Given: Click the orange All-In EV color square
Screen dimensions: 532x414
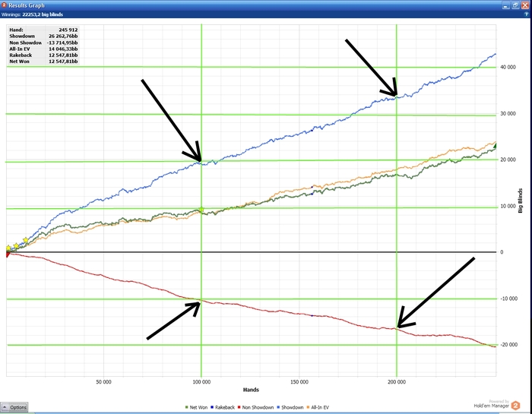Looking at the screenshot, I should point(309,408).
